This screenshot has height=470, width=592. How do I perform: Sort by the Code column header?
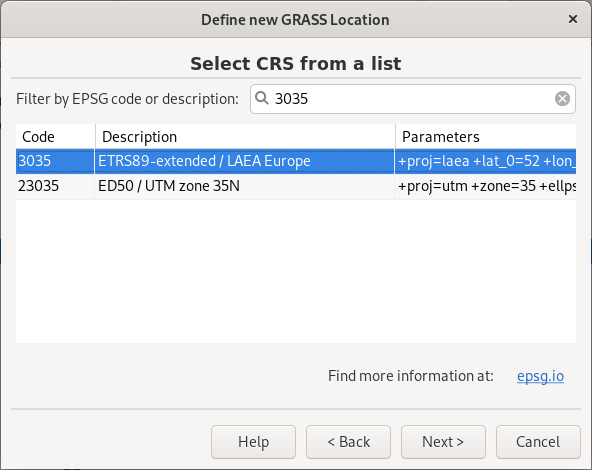55,137
